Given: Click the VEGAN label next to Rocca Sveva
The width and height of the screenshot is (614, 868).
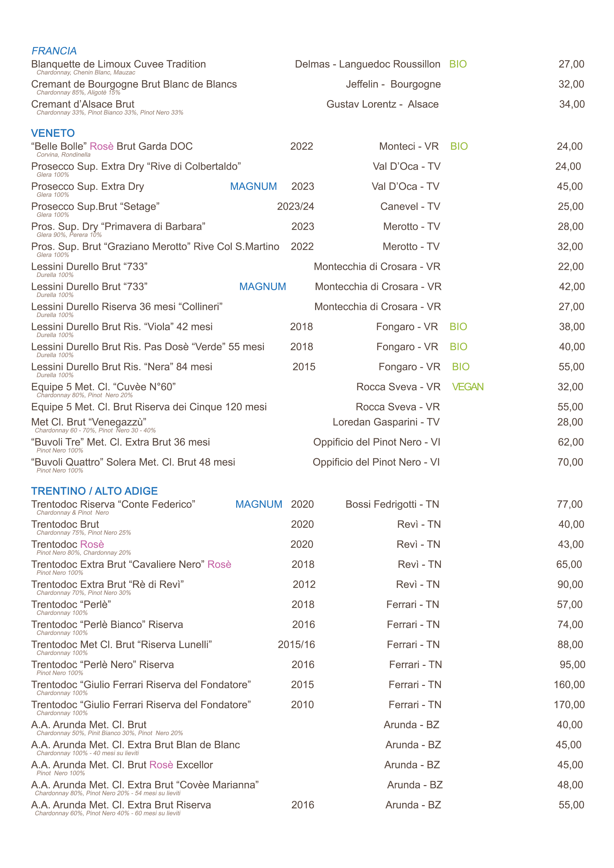Looking at the screenshot, I should 468,387.
